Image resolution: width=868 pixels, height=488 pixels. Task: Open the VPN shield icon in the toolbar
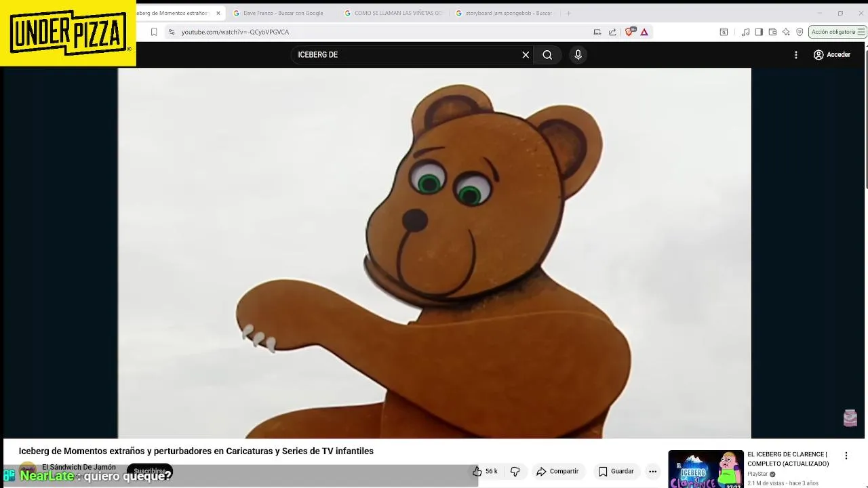[800, 32]
